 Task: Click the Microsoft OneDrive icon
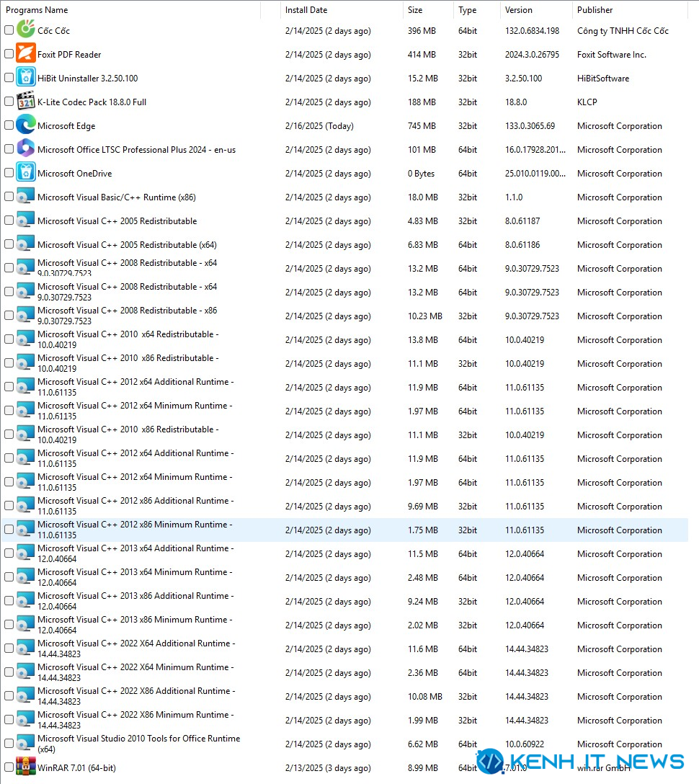click(25, 172)
